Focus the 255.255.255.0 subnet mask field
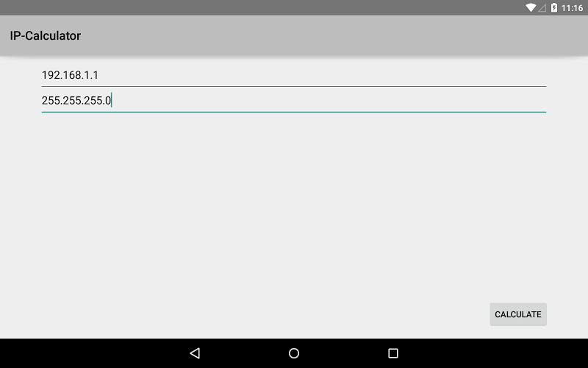The image size is (588, 368). point(294,101)
